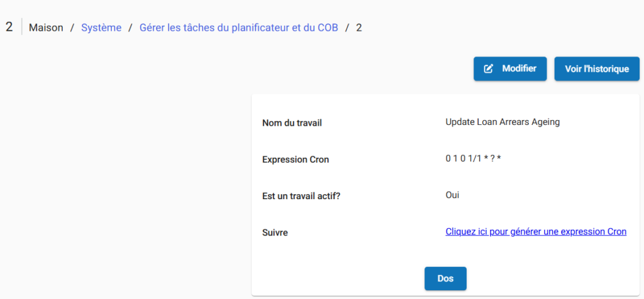Select the last breadcrumb item "2"
Viewport: 644px width, 299px height.
pyautogui.click(x=359, y=28)
